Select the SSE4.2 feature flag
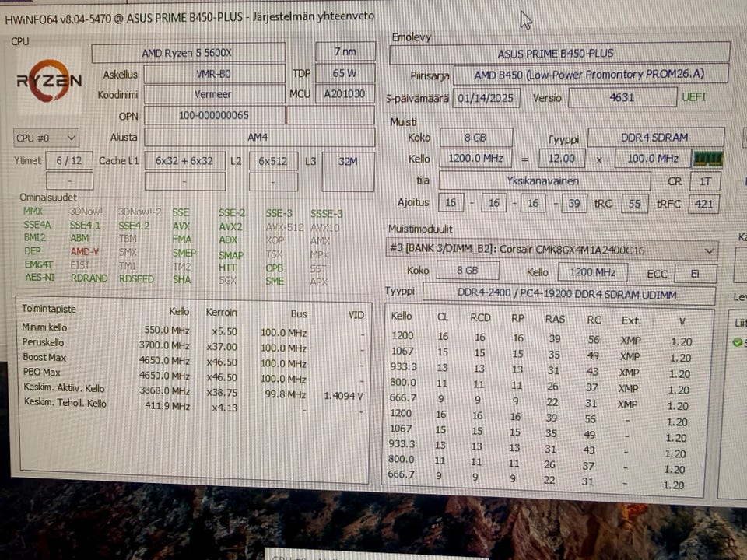The width and height of the screenshot is (747, 560). point(133,226)
